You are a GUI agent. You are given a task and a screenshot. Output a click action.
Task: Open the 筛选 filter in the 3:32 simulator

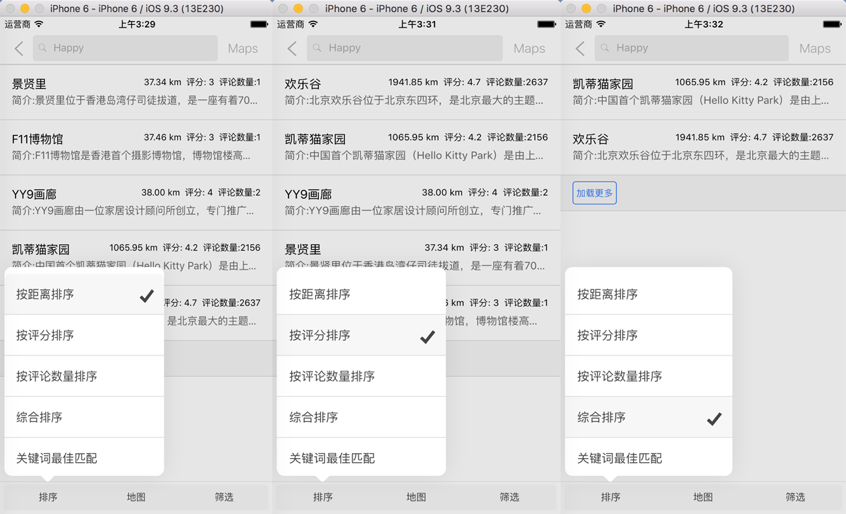[x=795, y=497]
